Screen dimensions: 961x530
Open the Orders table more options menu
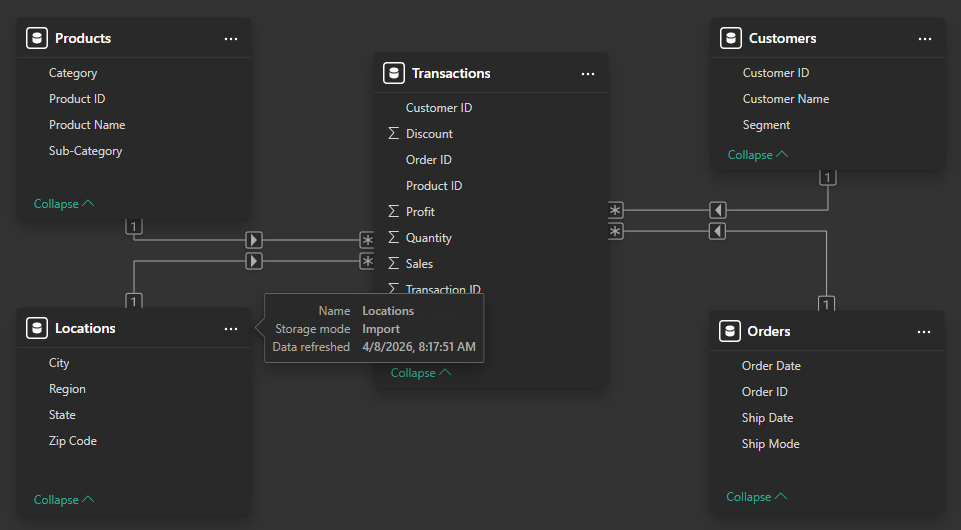click(x=924, y=332)
